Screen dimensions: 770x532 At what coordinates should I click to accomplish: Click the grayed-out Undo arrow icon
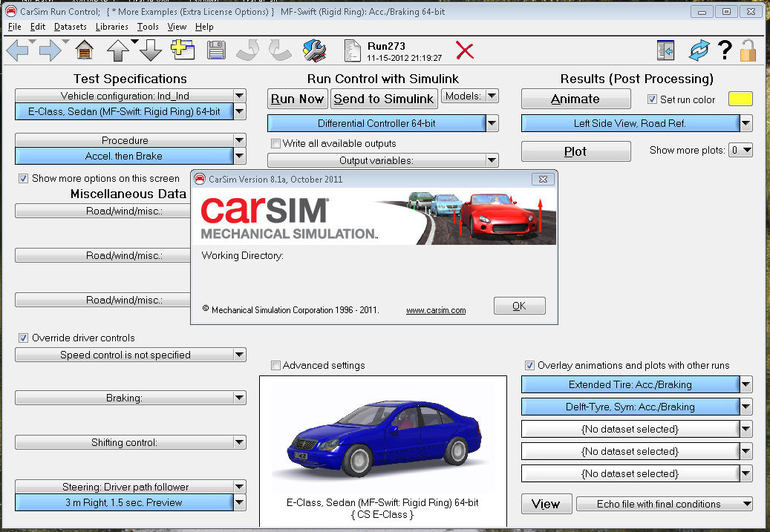[x=248, y=50]
